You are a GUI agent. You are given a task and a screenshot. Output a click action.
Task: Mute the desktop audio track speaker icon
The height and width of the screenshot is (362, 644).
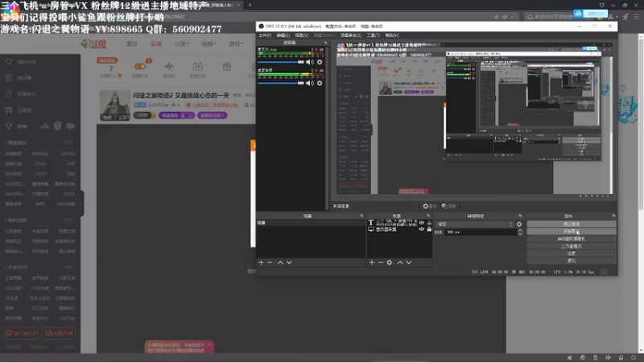pos(310,83)
